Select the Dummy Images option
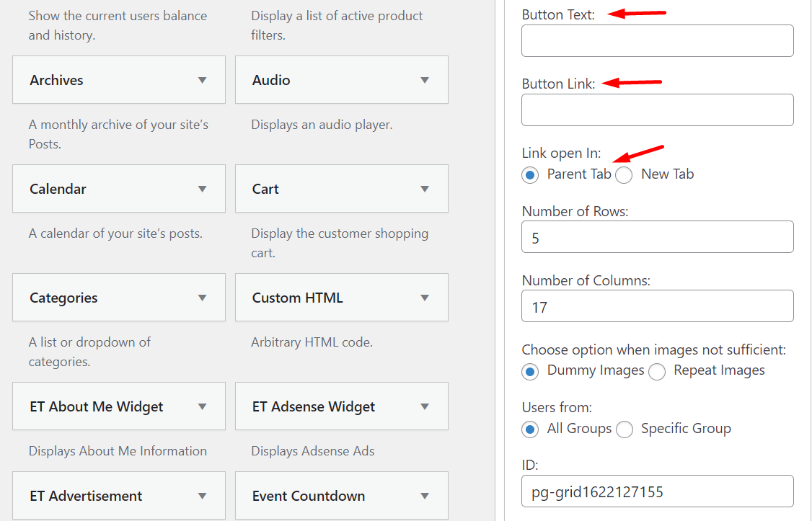The width and height of the screenshot is (812, 521). click(x=530, y=371)
